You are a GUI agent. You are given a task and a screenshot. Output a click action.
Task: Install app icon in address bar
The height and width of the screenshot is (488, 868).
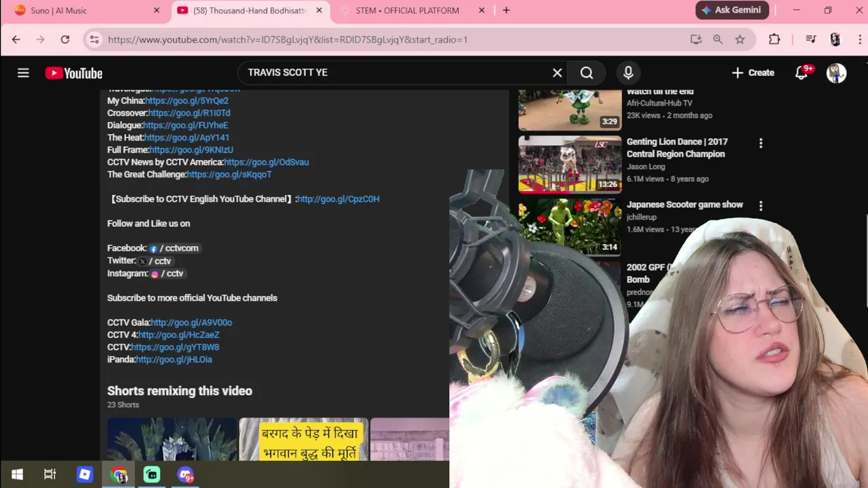(696, 39)
